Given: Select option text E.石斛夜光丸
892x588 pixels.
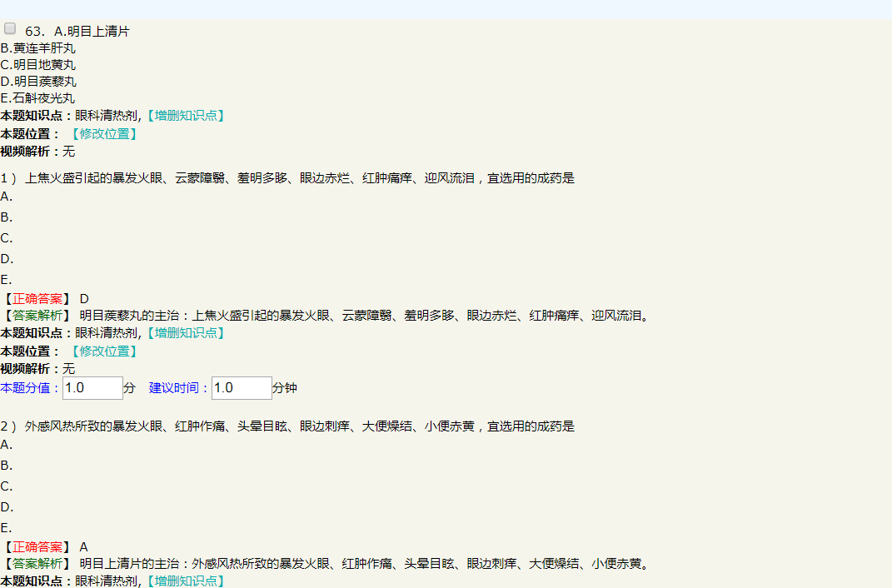Looking at the screenshot, I should tap(38, 98).
